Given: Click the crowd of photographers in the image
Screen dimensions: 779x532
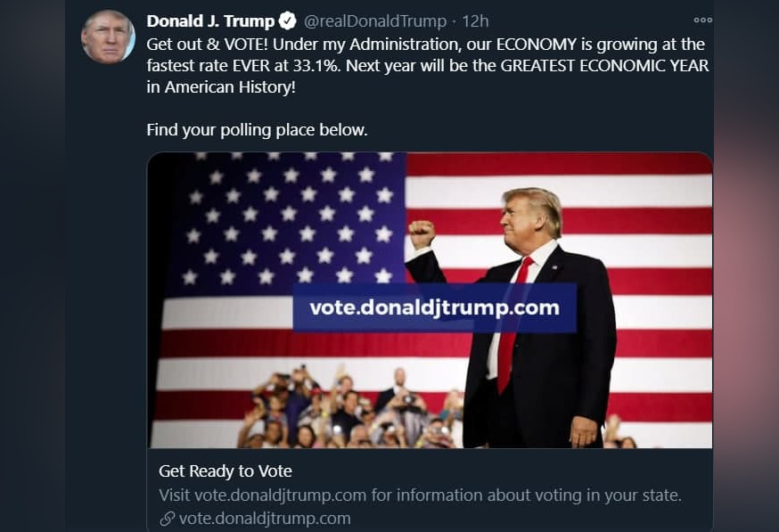Looking at the screenshot, I should pos(348,410).
